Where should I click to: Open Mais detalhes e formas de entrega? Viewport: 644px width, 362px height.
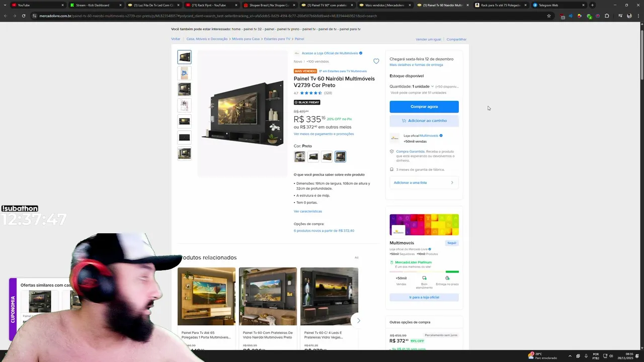416,65
